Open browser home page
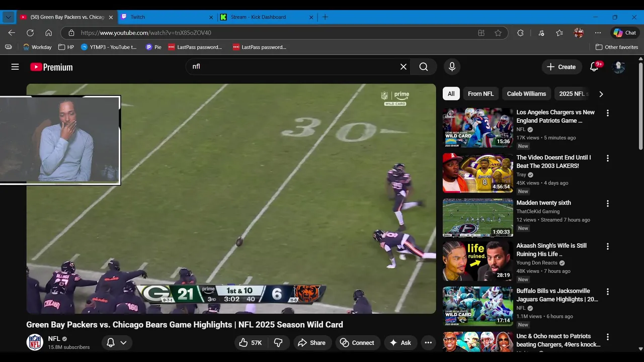Screen dimensions: 644x362 pyautogui.click(x=48, y=33)
